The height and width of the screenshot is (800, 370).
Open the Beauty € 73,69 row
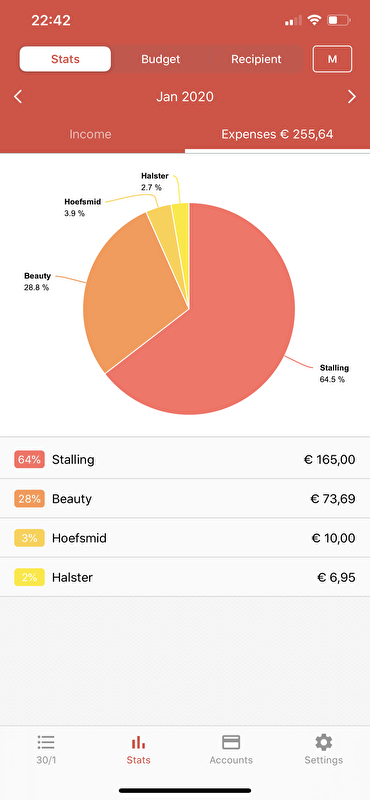[x=185, y=498]
